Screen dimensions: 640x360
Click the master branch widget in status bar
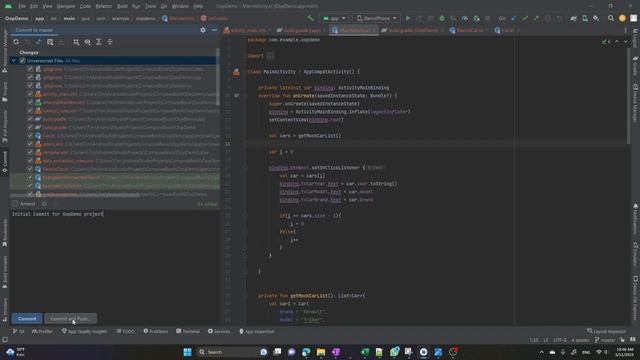click(605, 340)
